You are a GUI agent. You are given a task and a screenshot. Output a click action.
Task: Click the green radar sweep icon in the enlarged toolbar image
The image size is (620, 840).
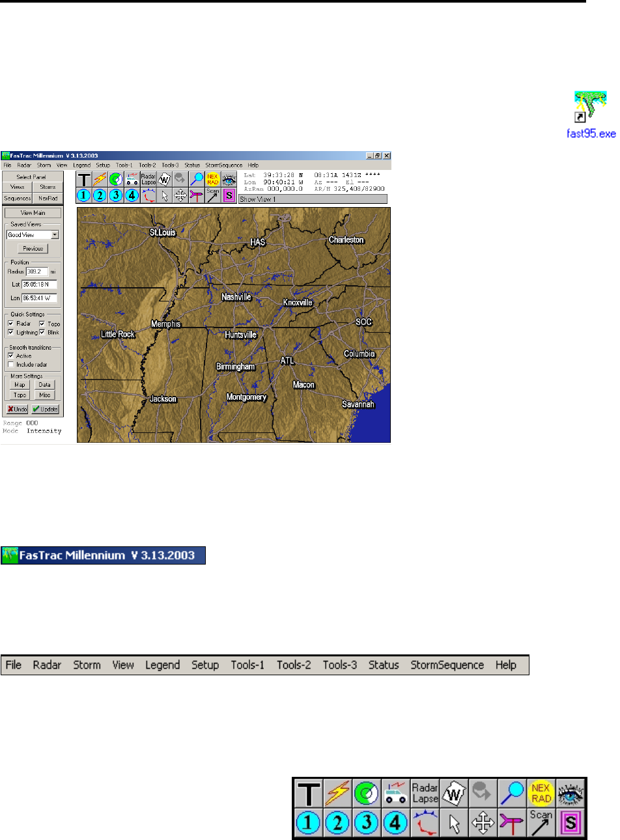pyautogui.click(x=367, y=794)
